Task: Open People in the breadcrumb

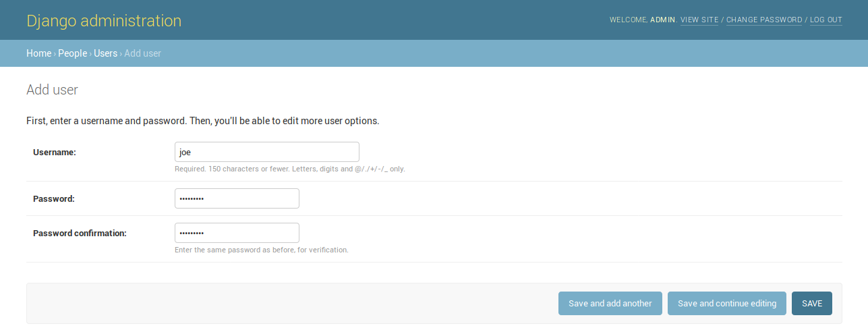Action: point(73,53)
